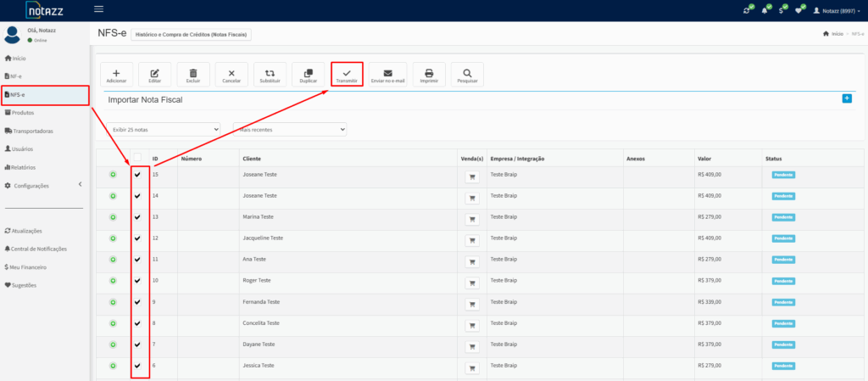Expand the row for Jacqueline Teste
The width and height of the screenshot is (868, 381).
click(x=113, y=238)
